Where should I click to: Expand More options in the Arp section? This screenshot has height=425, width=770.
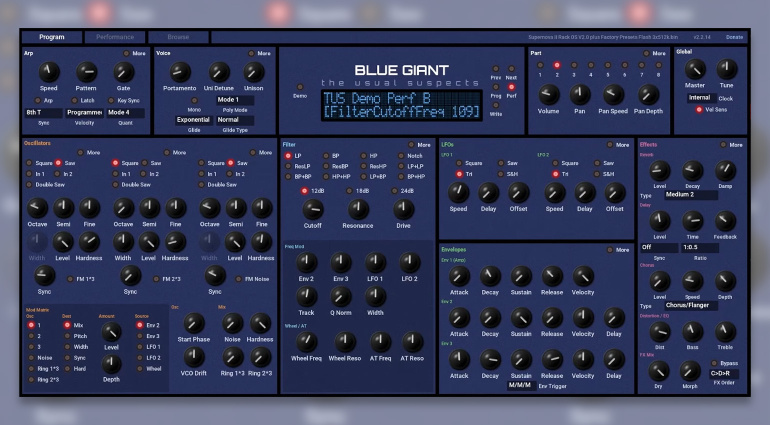[x=126, y=53]
